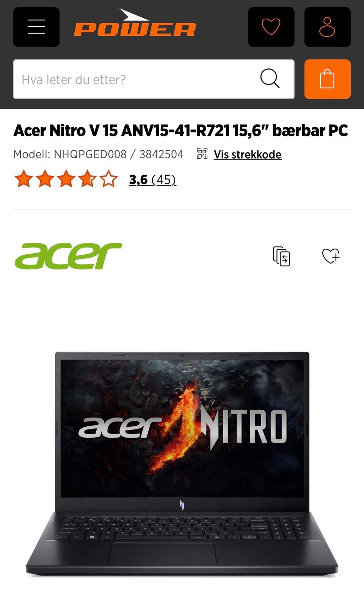
Task: Add laptop to wishlist with heart-plus icon
Action: click(331, 256)
